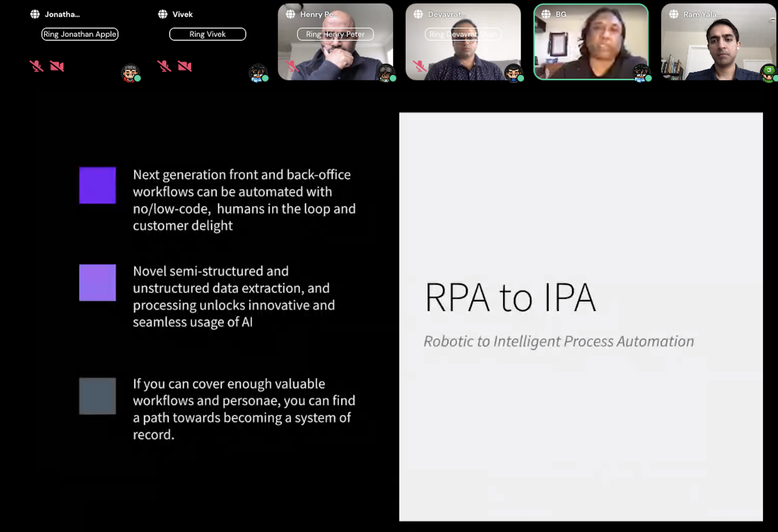The image size is (778, 532).
Task: Click Vivek's pixel avatar with green status
Action: (258, 73)
